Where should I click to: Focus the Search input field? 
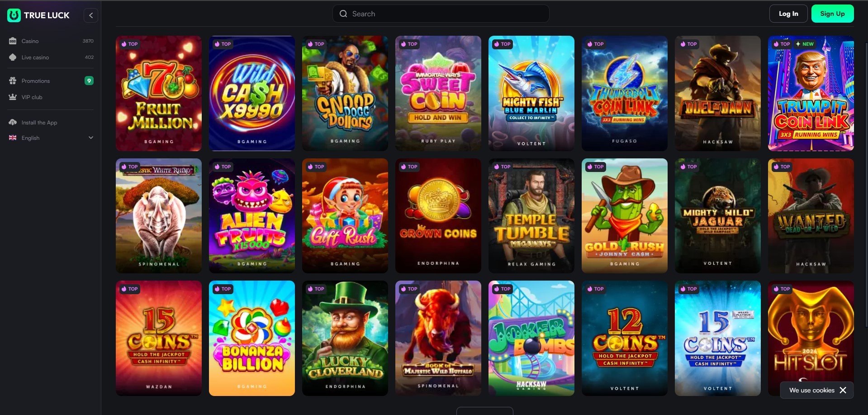coord(441,14)
